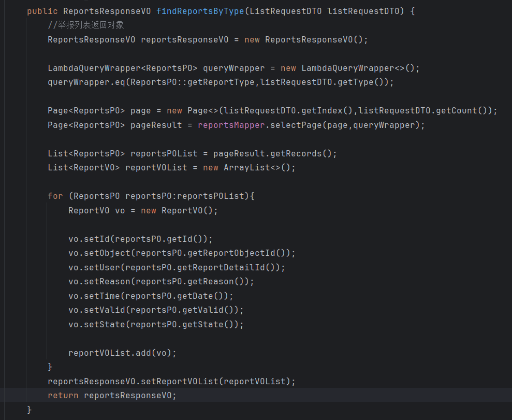
Task: Click the getRecords() call
Action: click(x=301, y=153)
